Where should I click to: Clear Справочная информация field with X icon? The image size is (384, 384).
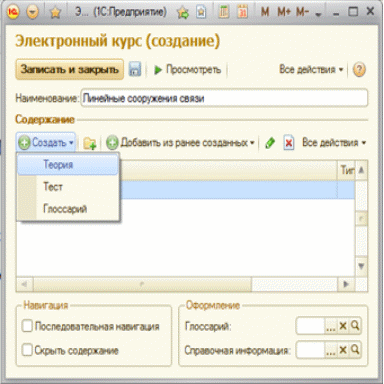(343, 350)
